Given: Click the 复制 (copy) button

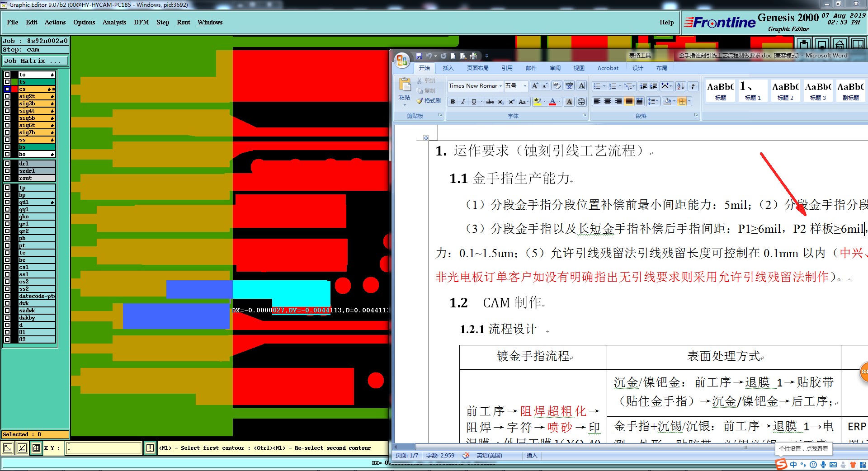Looking at the screenshot, I should pyautogui.click(x=426, y=90).
